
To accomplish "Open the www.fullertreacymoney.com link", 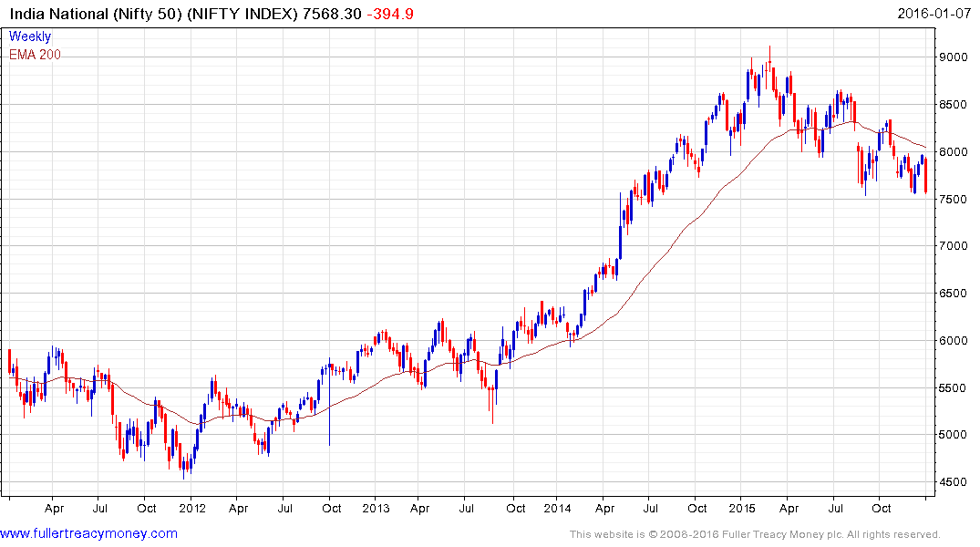I will click(88, 533).
